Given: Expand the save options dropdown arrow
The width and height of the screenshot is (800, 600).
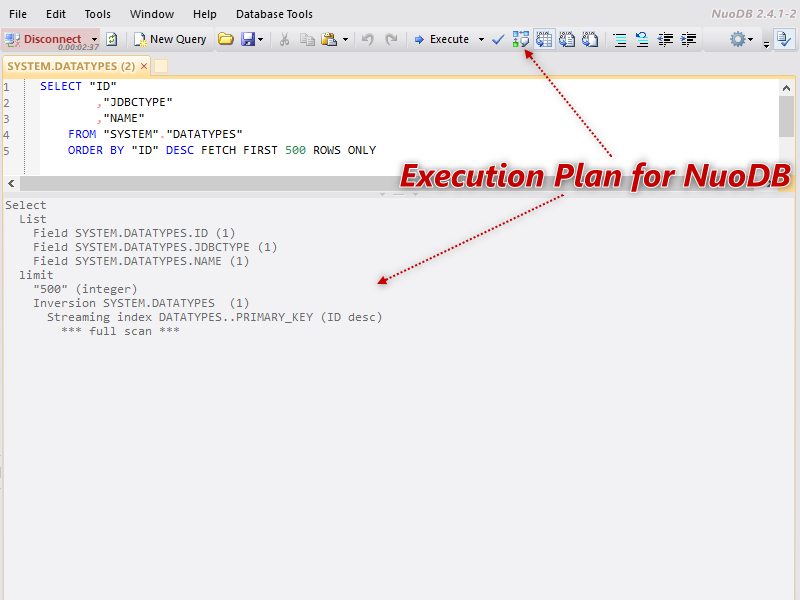Looking at the screenshot, I should coord(261,39).
